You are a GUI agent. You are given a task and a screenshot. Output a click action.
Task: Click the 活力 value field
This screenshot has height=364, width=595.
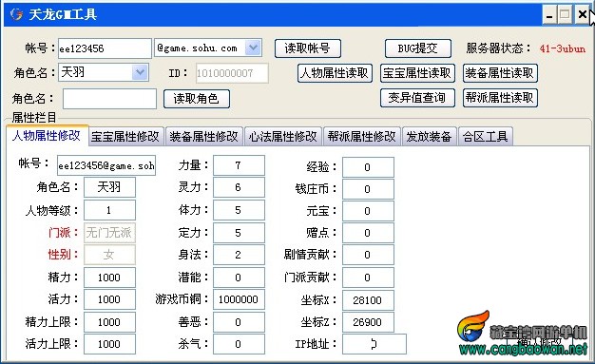[109, 299]
